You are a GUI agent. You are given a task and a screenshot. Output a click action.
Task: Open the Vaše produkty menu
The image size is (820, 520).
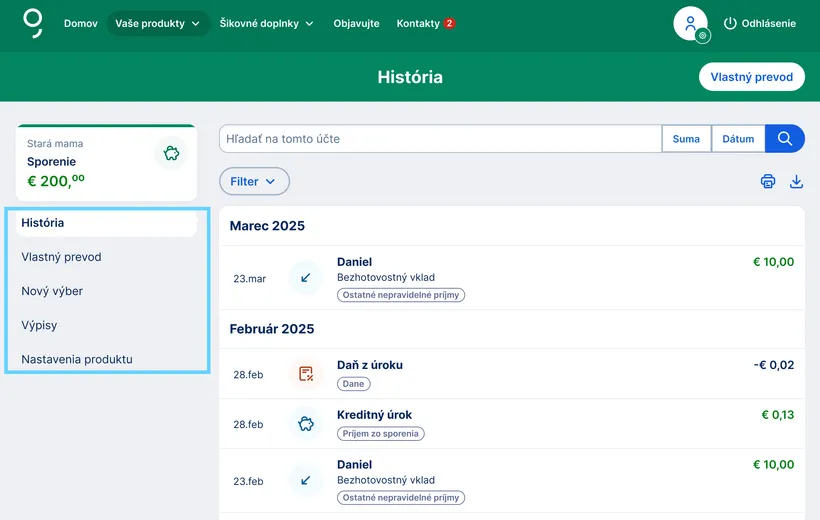click(158, 23)
